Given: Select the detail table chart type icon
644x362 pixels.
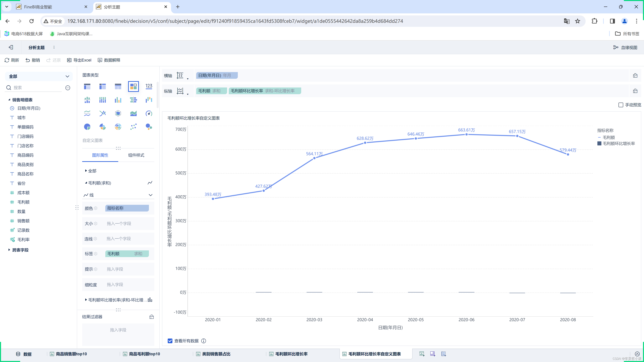Looking at the screenshot, I should (x=118, y=86).
